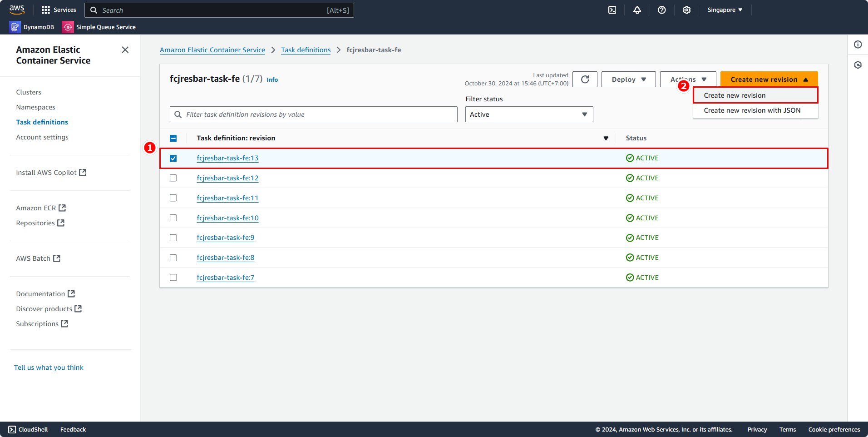Image resolution: width=868 pixels, height=437 pixels.
Task: Open the Services grid menu
Action: 59,10
